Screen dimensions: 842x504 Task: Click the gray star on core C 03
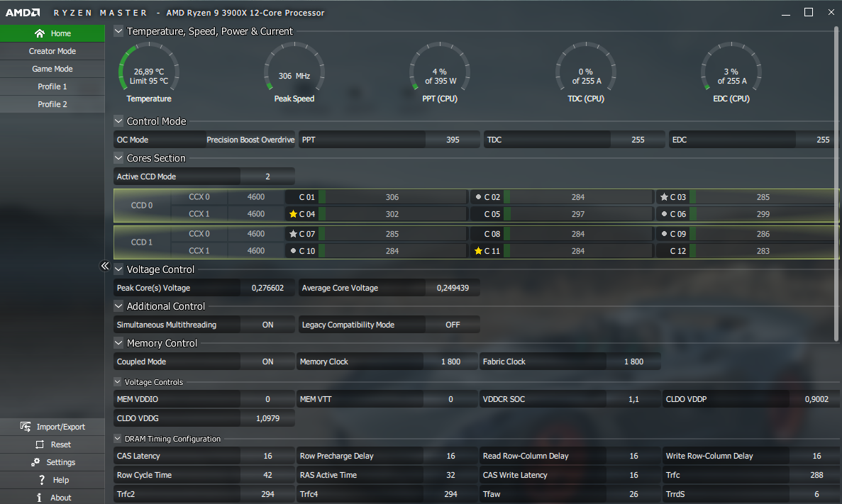click(x=664, y=197)
